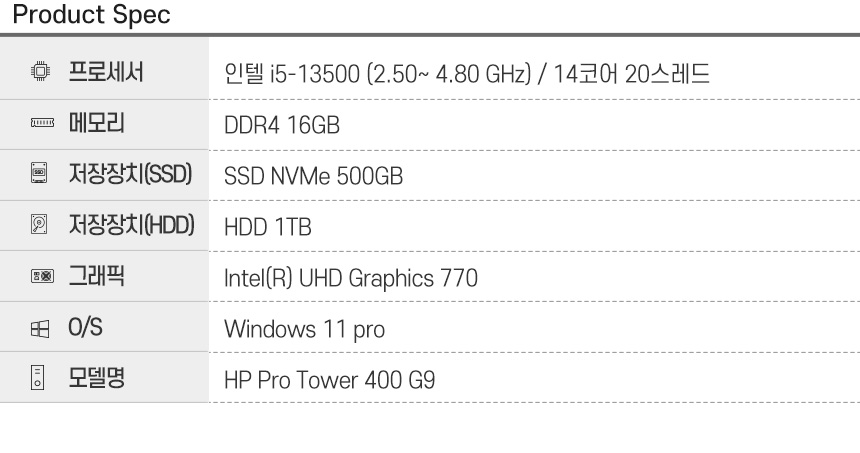Select the i5-13500 processor spec text
The height and width of the screenshot is (453, 860).
point(467,73)
